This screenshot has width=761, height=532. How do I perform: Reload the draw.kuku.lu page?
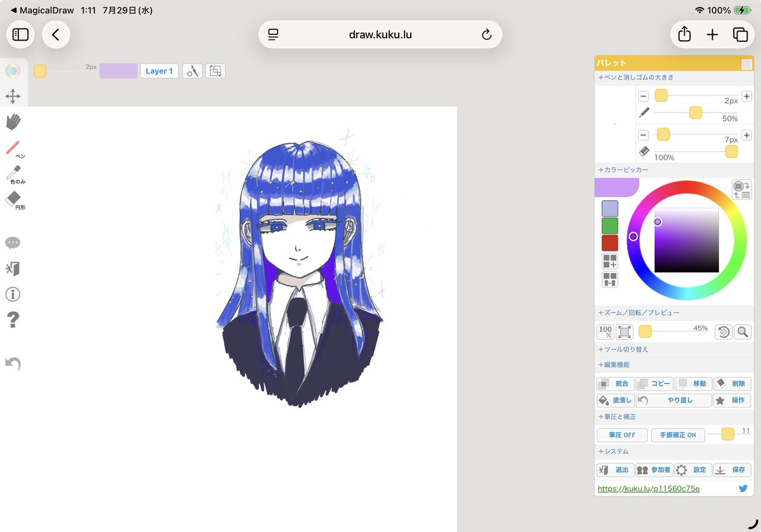tap(486, 34)
